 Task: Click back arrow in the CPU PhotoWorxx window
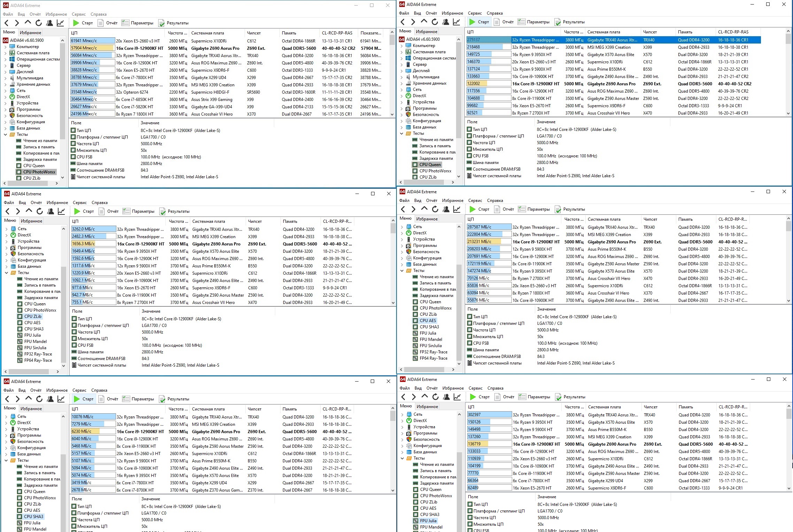(7, 23)
